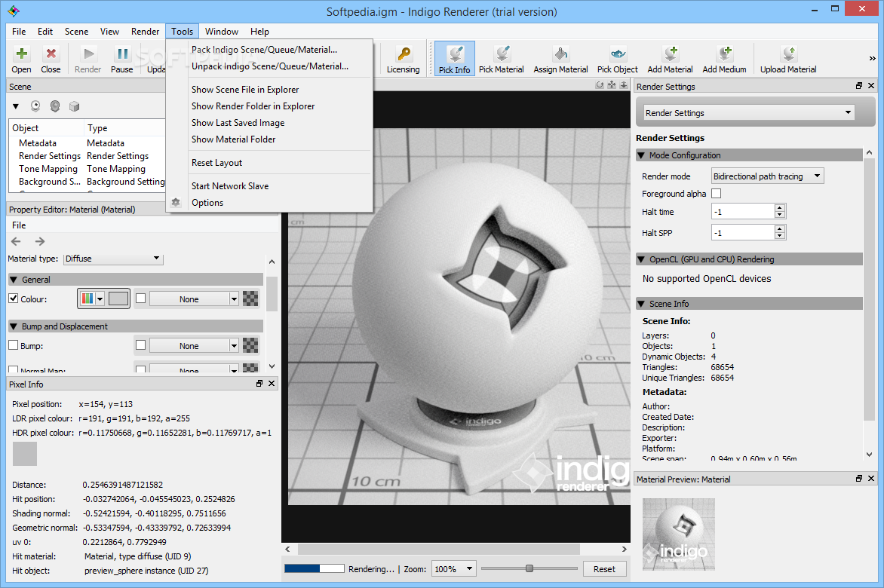Click the grey colour swatch
The width and height of the screenshot is (884, 588).
point(118,299)
